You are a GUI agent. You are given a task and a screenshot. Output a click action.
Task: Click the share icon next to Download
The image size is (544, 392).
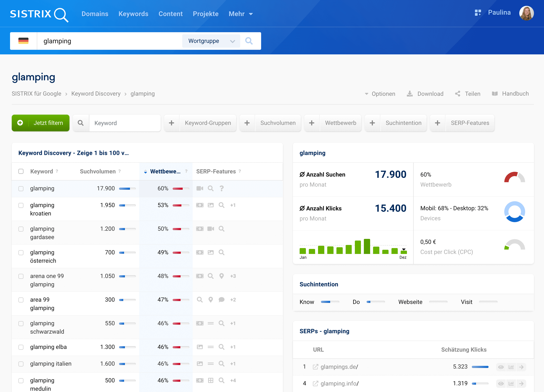(458, 94)
